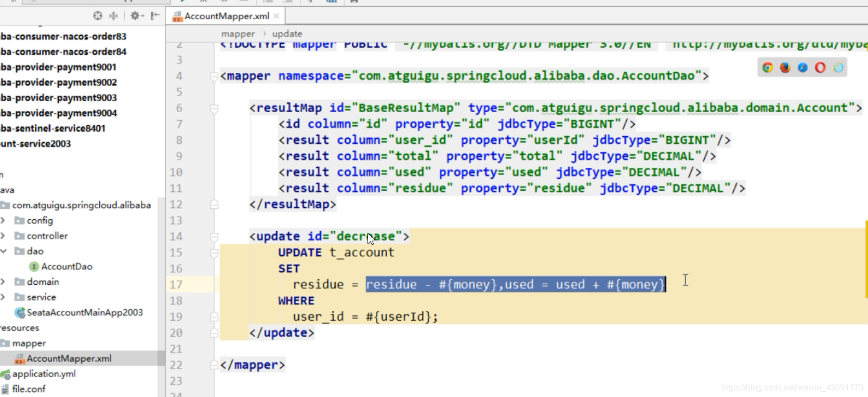The height and width of the screenshot is (397, 868).
Task: Click the closing '</mapper>' tag
Action: coord(253,365)
